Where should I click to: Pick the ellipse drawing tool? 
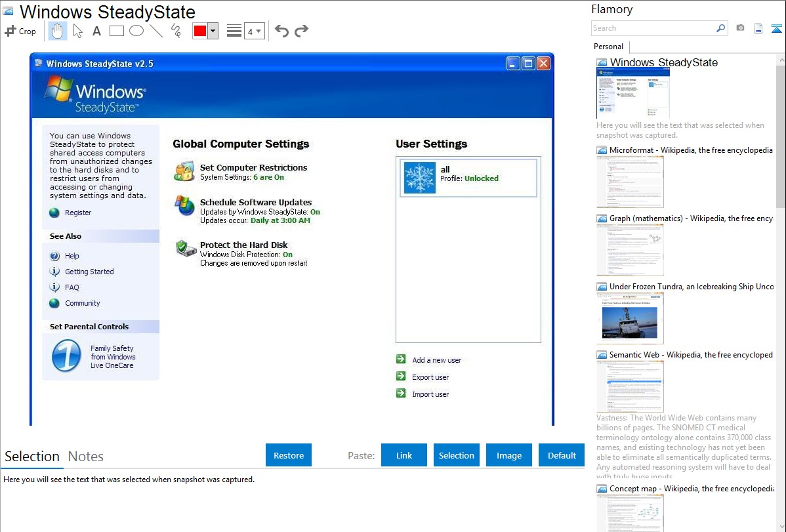136,31
